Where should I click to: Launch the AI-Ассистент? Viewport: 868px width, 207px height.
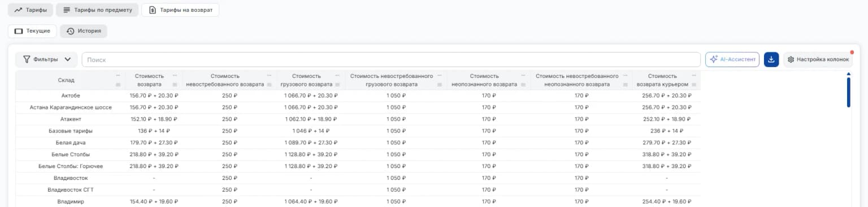click(x=732, y=59)
